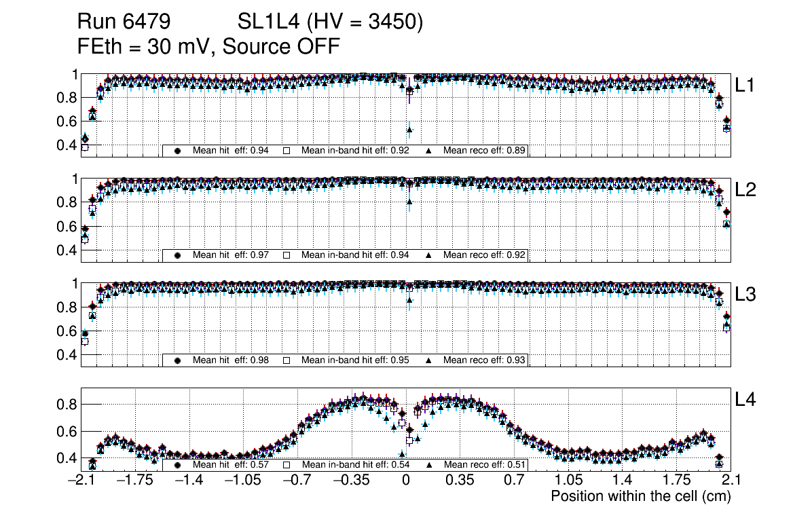812x524 pixels.
Task: Select filled circle beside 'Mean hit eff: 0.97'
Action: [178, 255]
